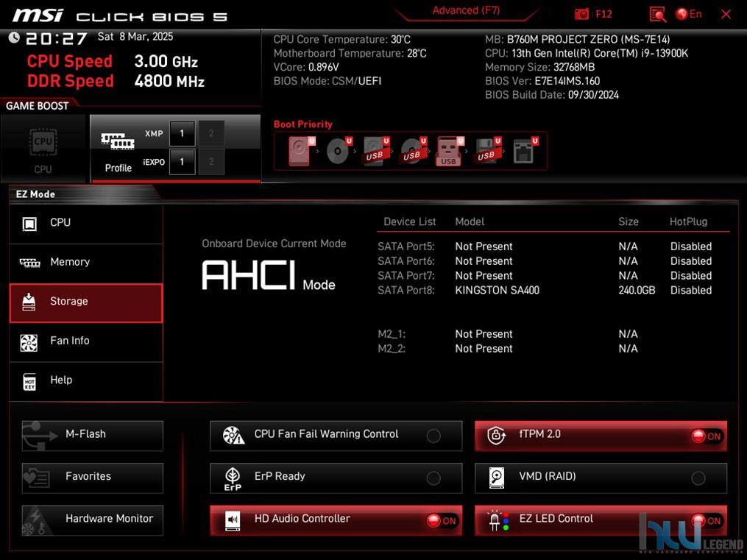Click the memory Profile module icon

[x=118, y=141]
